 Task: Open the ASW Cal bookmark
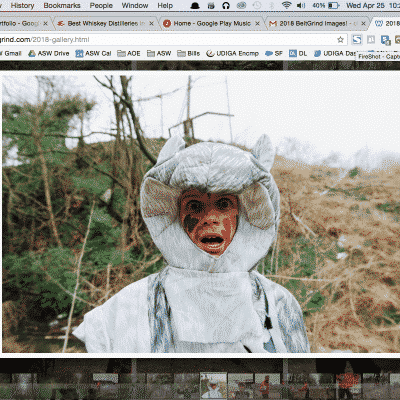point(93,53)
